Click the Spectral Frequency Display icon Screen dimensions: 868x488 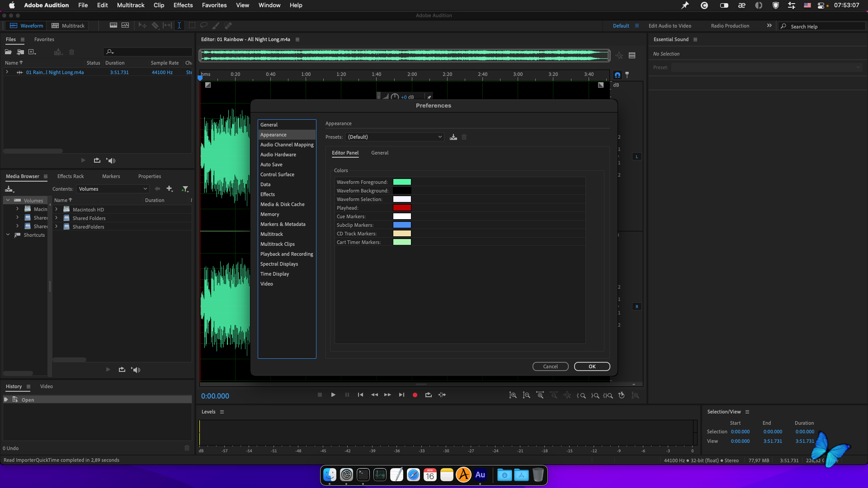pos(113,26)
